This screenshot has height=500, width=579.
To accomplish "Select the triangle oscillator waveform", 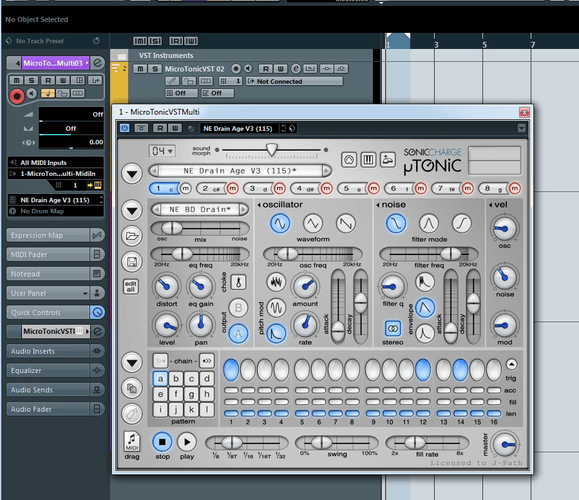I will pos(313,224).
